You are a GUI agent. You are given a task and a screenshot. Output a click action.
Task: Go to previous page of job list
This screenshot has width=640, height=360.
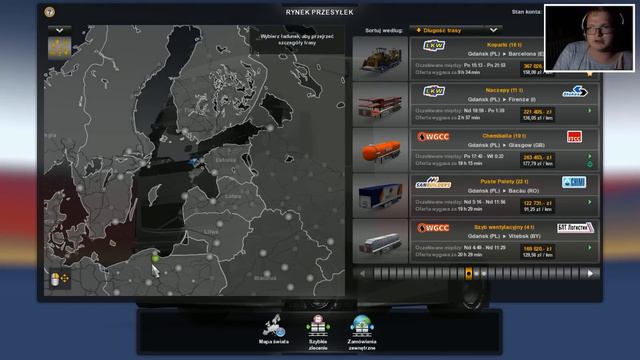(362, 274)
